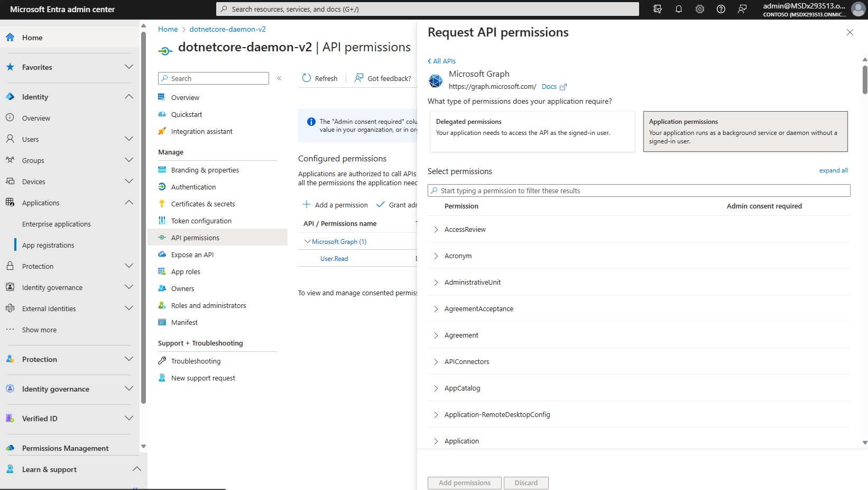Click the Permissions Management icon
The image size is (868, 490).
click(10, 448)
